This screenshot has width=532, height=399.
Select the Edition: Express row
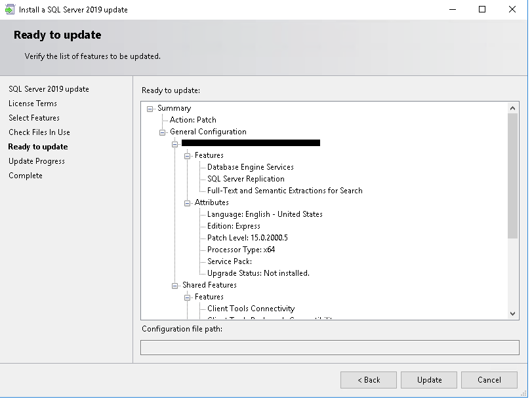click(x=234, y=226)
